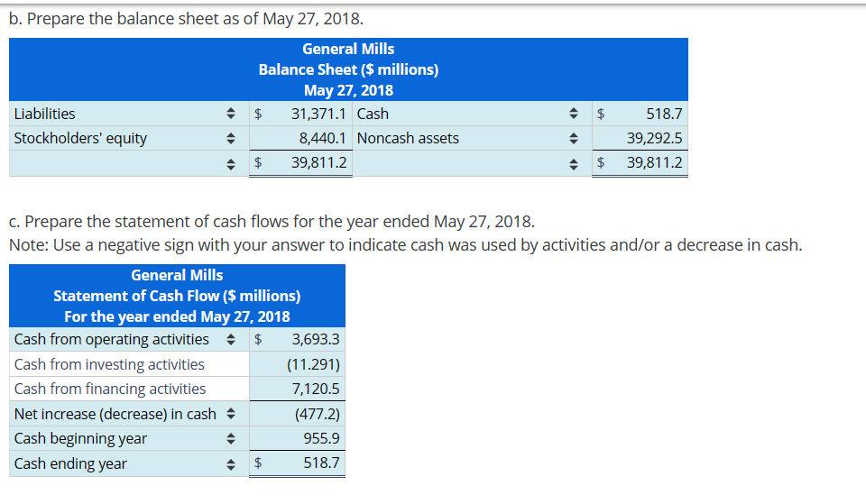Click the stockholders' equity value 8,440.1

[300, 138]
